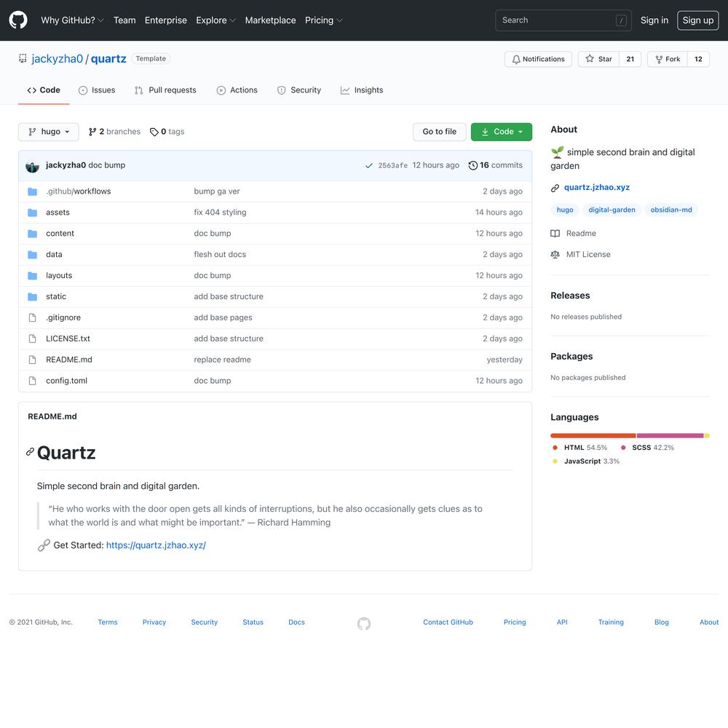Click the file icon for .gitignore
The image size is (728, 728).
[32, 317]
